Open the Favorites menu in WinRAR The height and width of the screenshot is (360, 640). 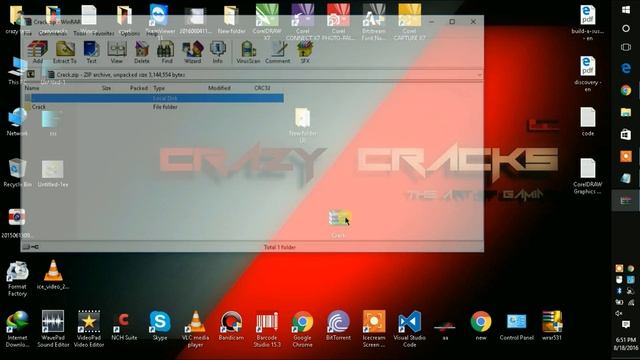point(103,33)
